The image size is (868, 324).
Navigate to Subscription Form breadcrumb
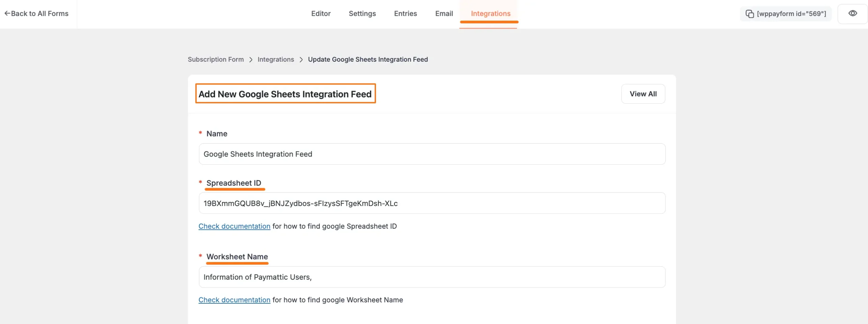pyautogui.click(x=216, y=60)
